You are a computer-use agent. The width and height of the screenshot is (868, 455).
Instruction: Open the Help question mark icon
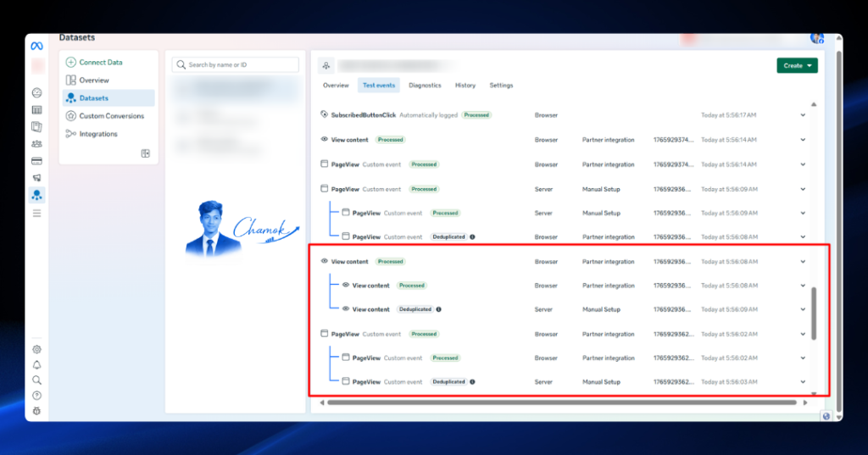36,395
